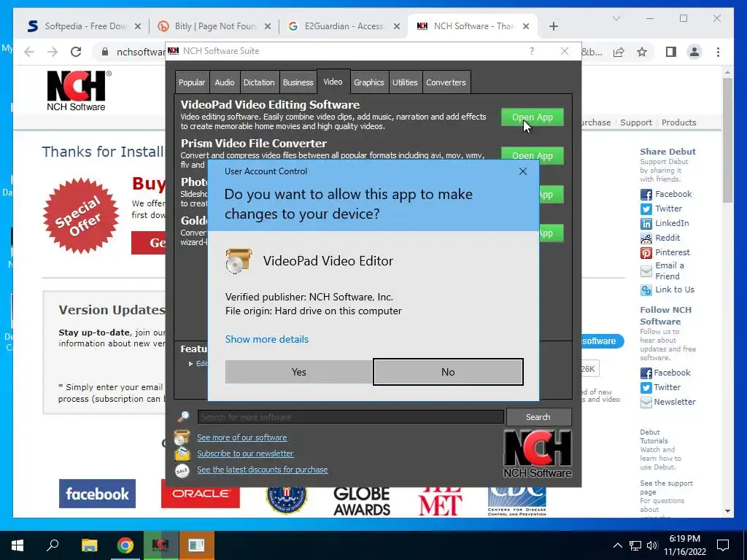Open Chrome from taskbar

[x=125, y=545]
